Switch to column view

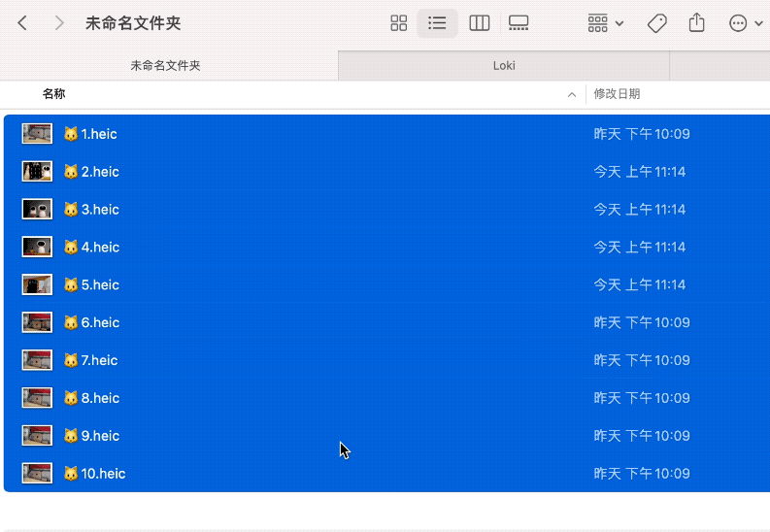[x=480, y=23]
